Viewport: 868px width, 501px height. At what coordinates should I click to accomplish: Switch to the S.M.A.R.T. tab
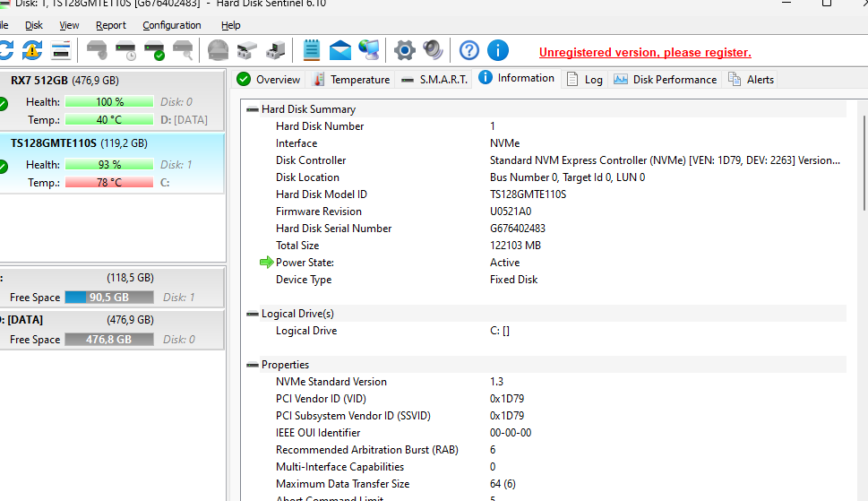coord(434,80)
